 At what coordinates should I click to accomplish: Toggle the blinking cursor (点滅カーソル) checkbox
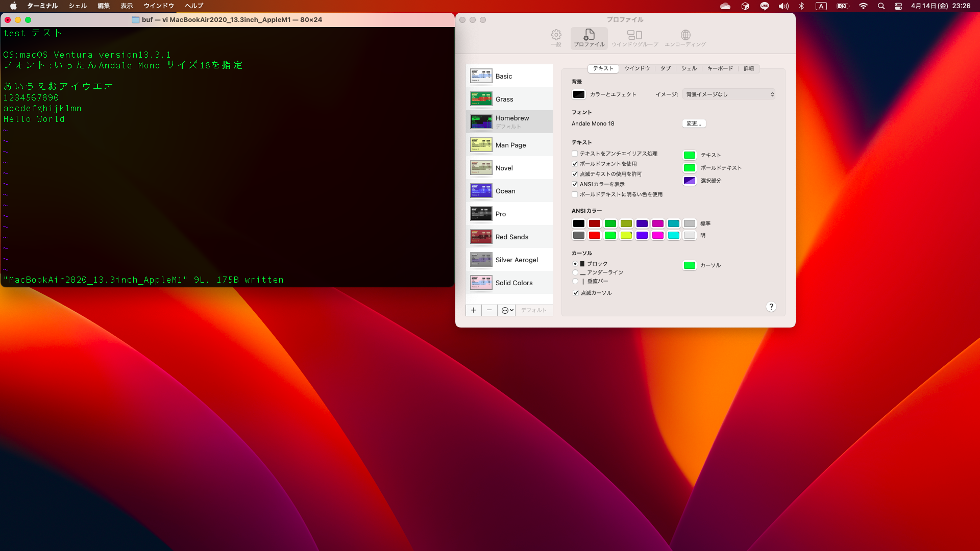click(x=576, y=293)
